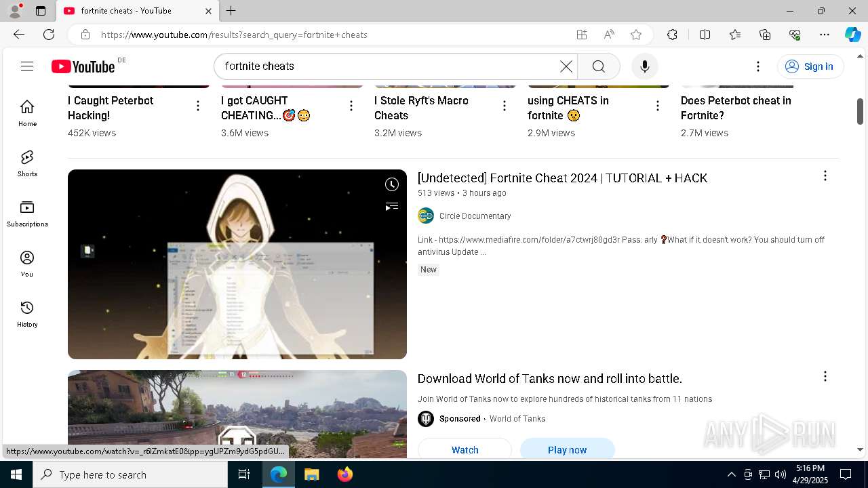Click the page vertical scrollbar thumb
This screenshot has width=868, height=488.
(860, 111)
